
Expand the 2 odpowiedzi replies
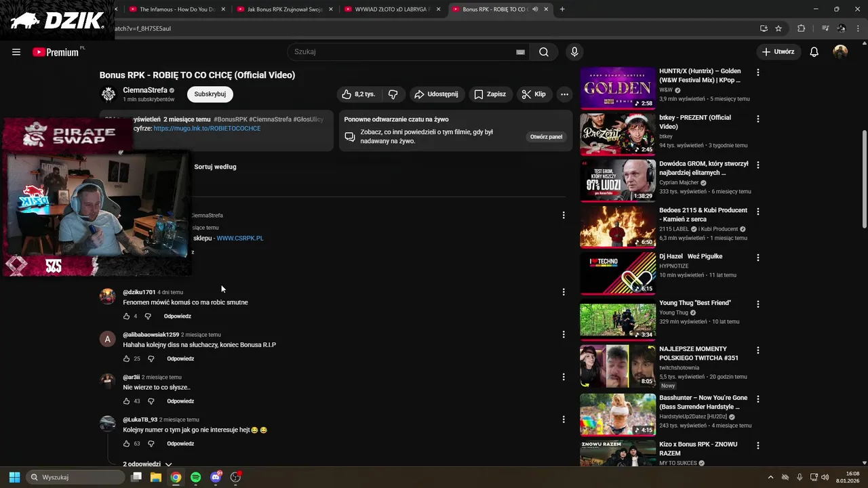pyautogui.click(x=147, y=464)
